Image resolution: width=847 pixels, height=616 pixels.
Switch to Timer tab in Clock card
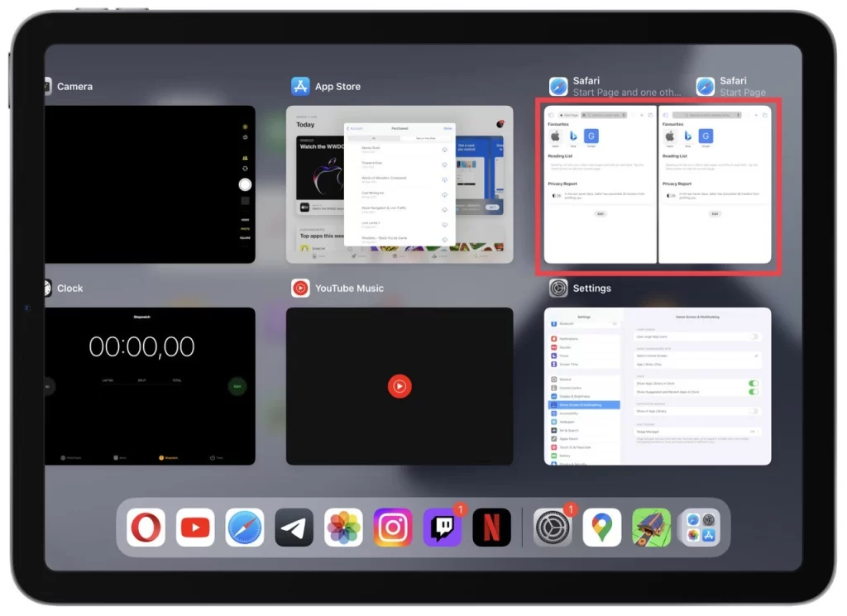217,457
